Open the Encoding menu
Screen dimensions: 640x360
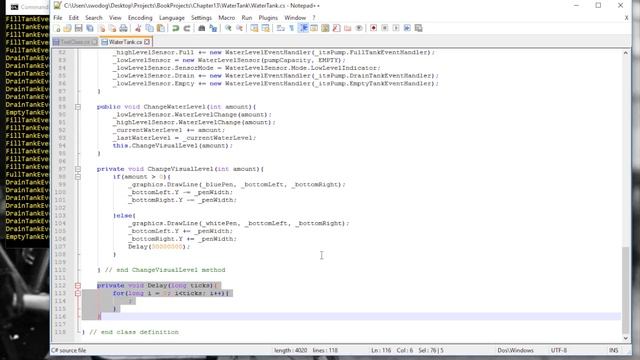coord(140,18)
